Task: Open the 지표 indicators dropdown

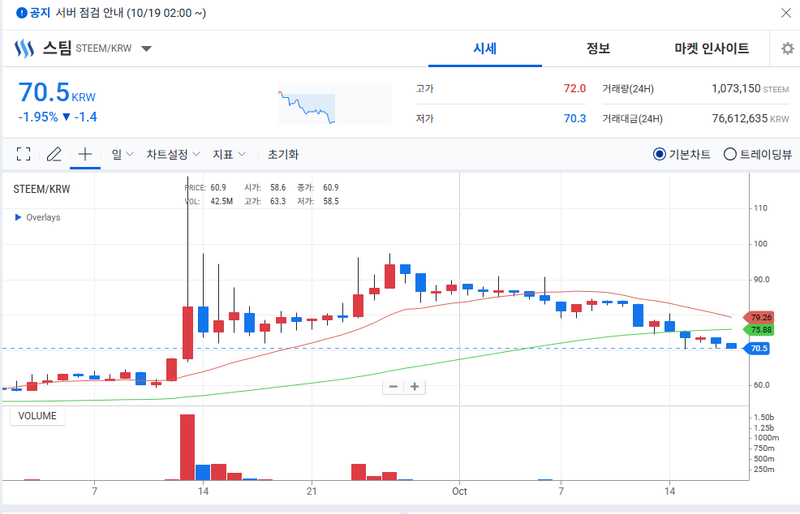Action: pyautogui.click(x=229, y=154)
